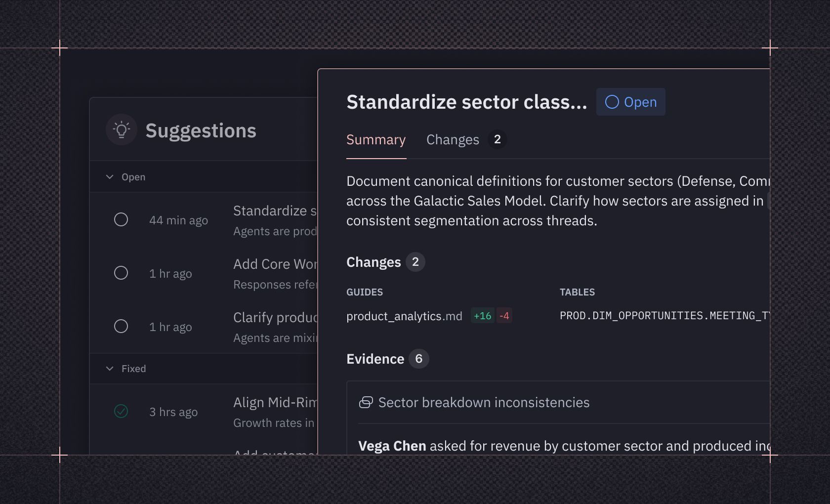This screenshot has width=830, height=504.
Task: Click the count badge 2 next to the Changes heading
Action: [x=415, y=262]
